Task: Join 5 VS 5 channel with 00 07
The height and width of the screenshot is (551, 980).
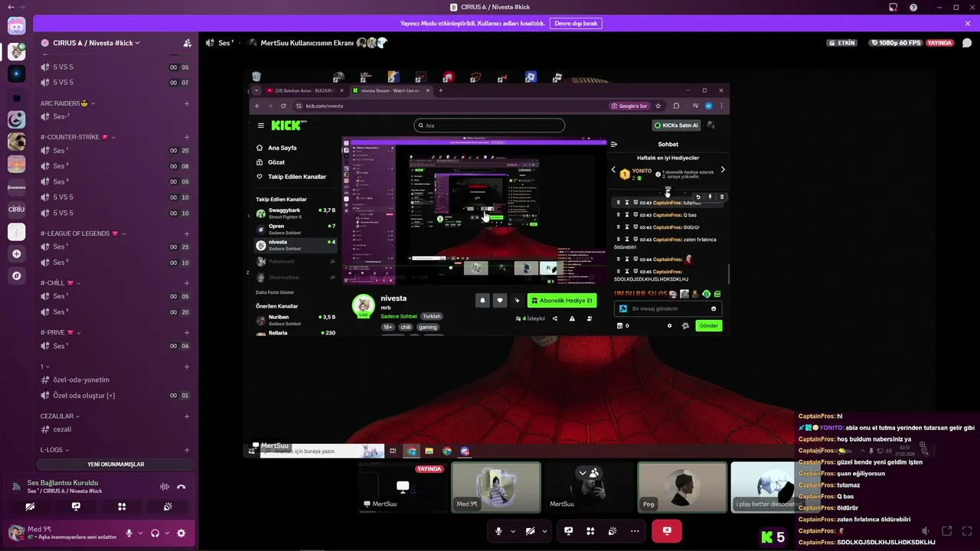Action: [x=115, y=82]
